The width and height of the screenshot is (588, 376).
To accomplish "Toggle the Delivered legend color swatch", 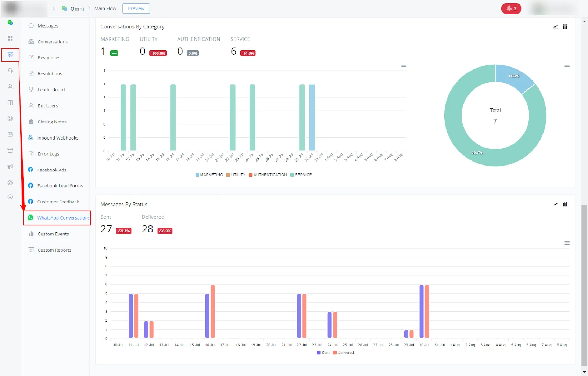I will [335, 352].
